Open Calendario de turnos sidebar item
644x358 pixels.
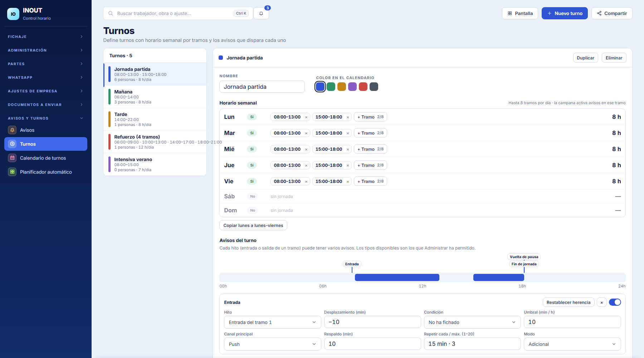click(x=46, y=158)
